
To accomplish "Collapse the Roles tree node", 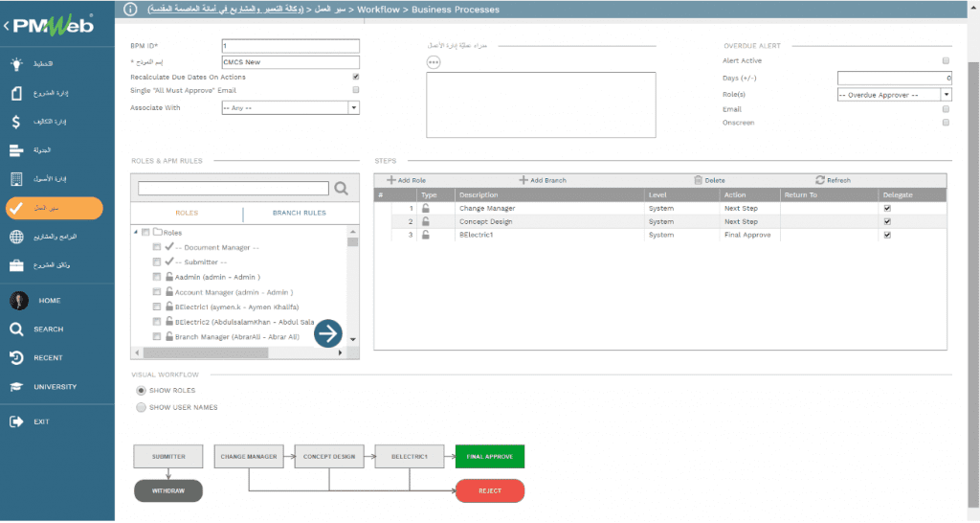I will (x=136, y=232).
